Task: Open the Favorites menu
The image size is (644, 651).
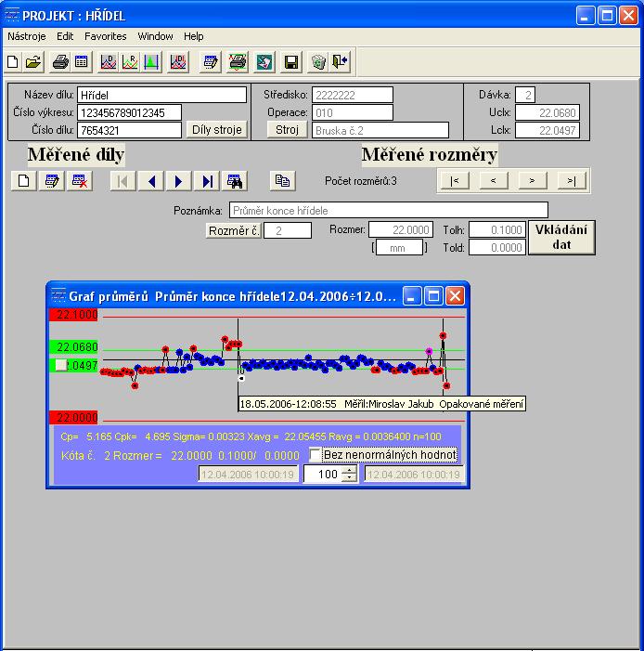Action: point(106,36)
